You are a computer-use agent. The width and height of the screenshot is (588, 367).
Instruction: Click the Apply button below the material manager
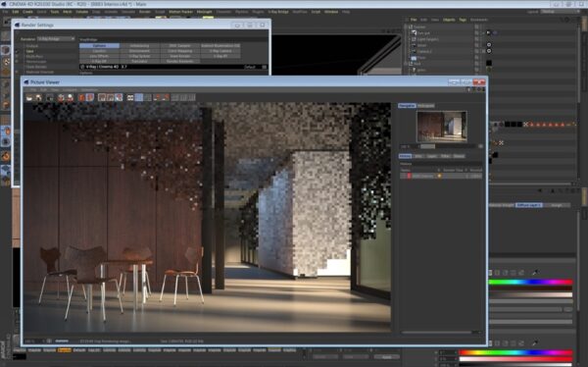pyautogui.click(x=387, y=357)
